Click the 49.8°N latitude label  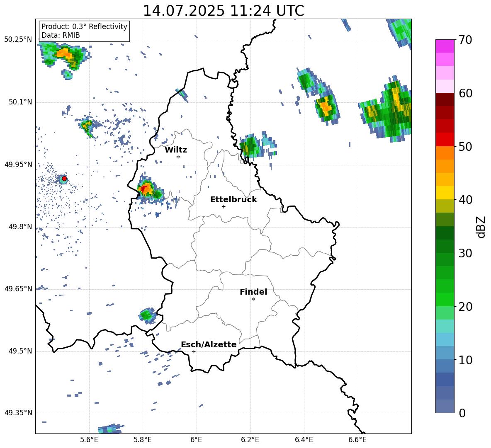20,227
